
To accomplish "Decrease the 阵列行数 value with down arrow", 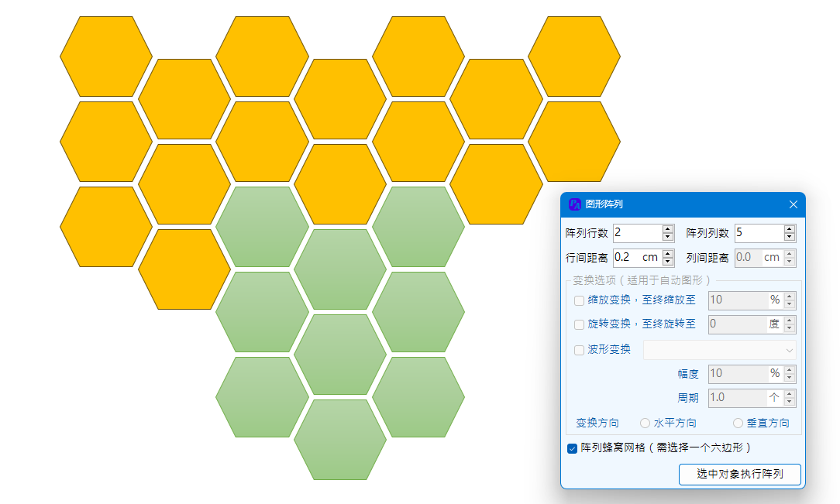I will tap(667, 237).
